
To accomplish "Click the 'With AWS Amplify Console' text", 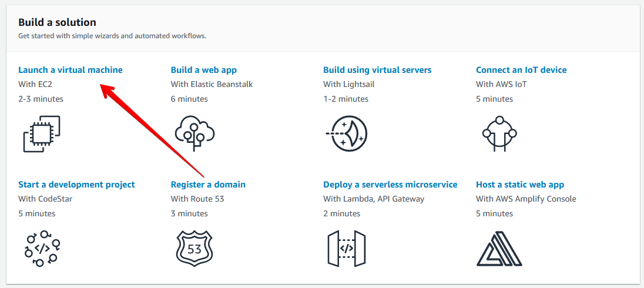I will coord(526,199).
